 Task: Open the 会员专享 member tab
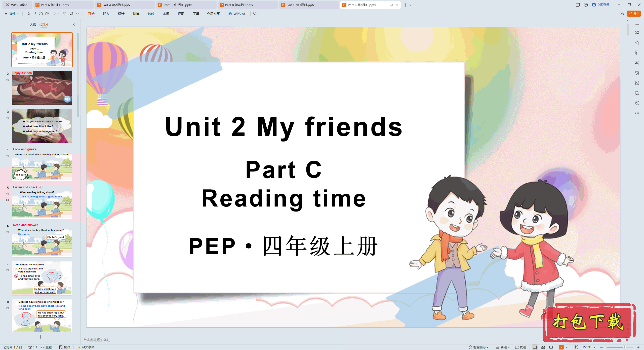coord(213,14)
